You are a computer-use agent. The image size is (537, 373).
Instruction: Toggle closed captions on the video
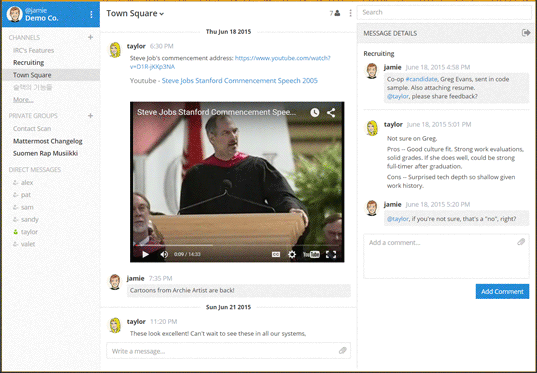coord(276,254)
